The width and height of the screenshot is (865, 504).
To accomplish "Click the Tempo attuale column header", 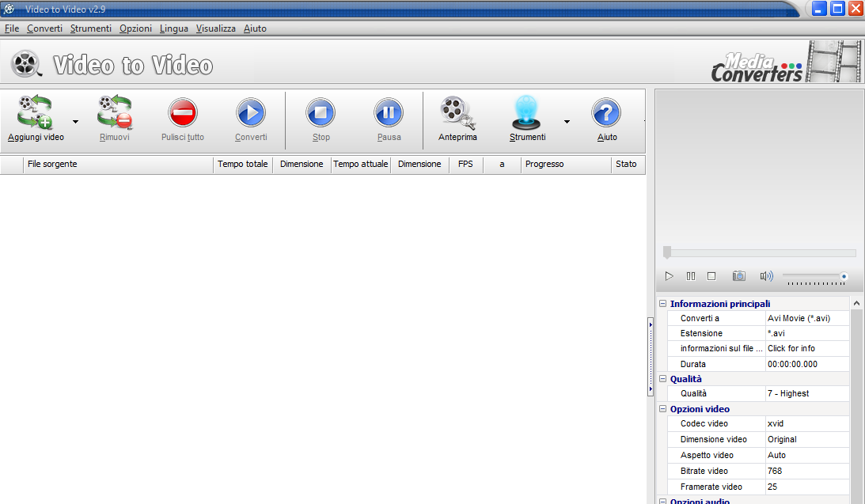I will [x=361, y=165].
